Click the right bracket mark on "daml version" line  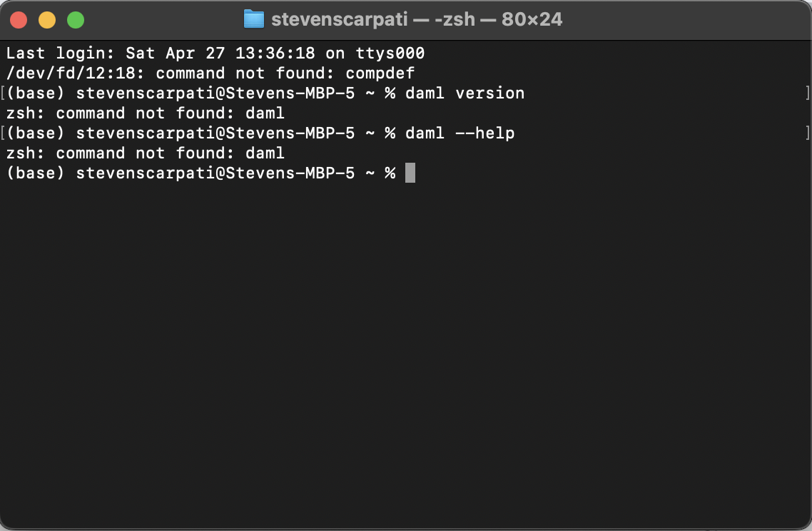point(806,93)
